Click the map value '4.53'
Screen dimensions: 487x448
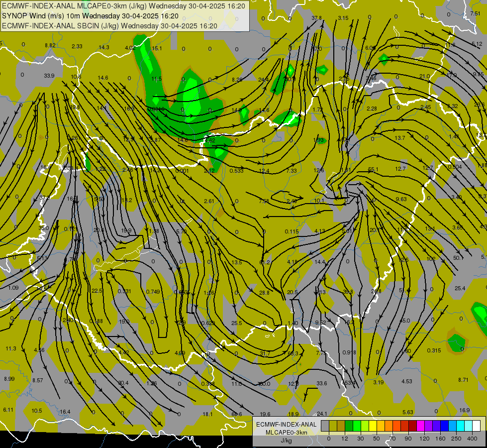point(407,381)
